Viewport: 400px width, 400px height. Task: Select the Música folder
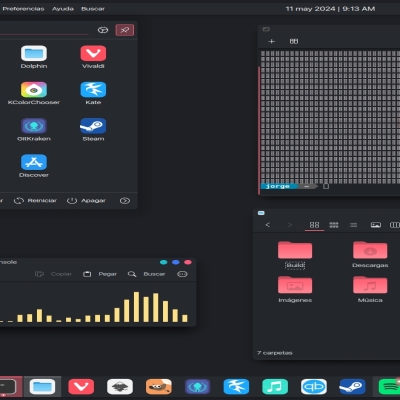[370, 289]
